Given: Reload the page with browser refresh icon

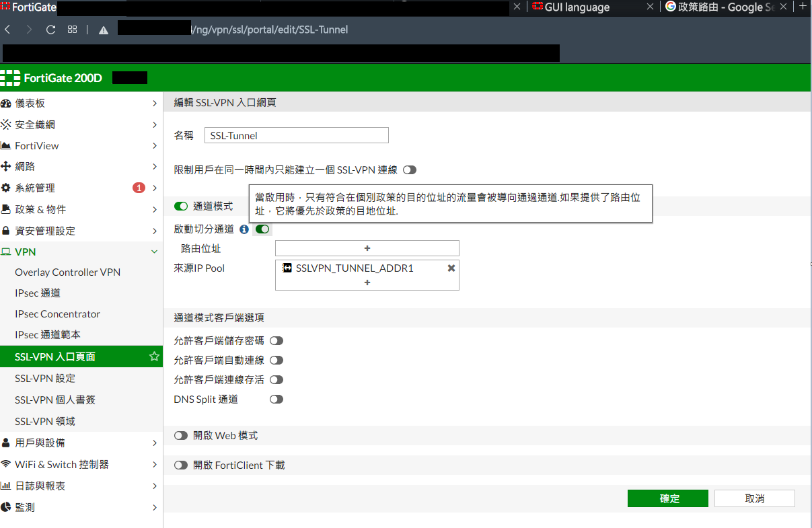Looking at the screenshot, I should [50, 30].
